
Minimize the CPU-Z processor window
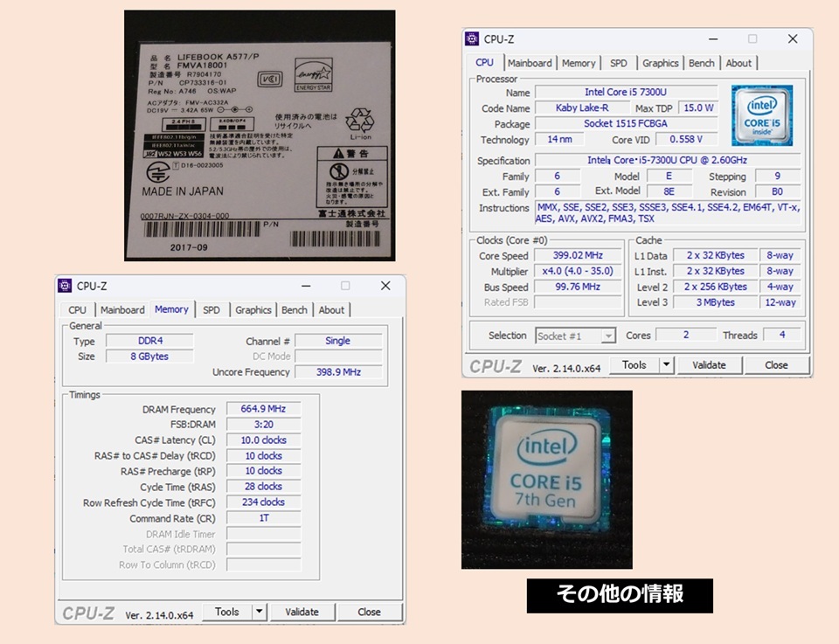click(x=713, y=39)
